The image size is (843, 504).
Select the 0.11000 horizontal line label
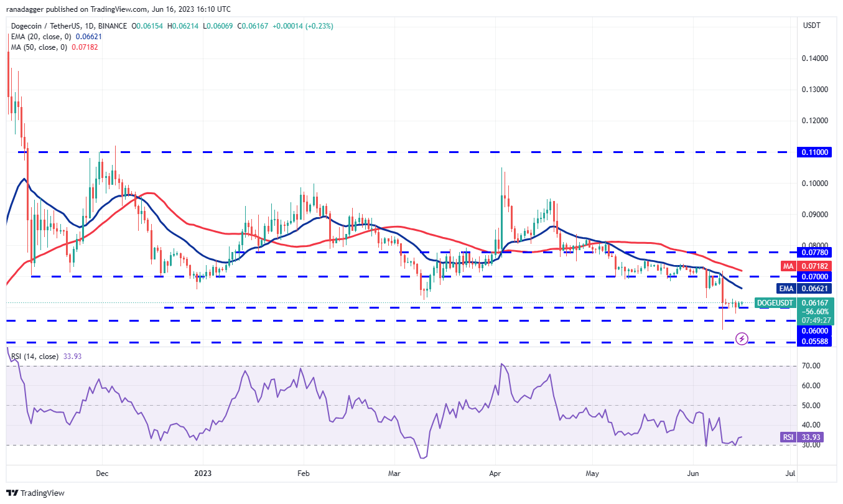814,152
